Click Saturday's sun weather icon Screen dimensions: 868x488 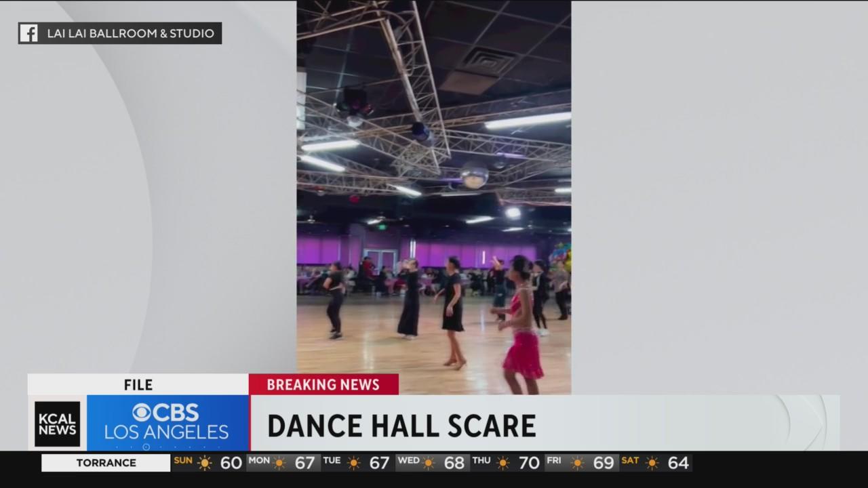coord(652,463)
